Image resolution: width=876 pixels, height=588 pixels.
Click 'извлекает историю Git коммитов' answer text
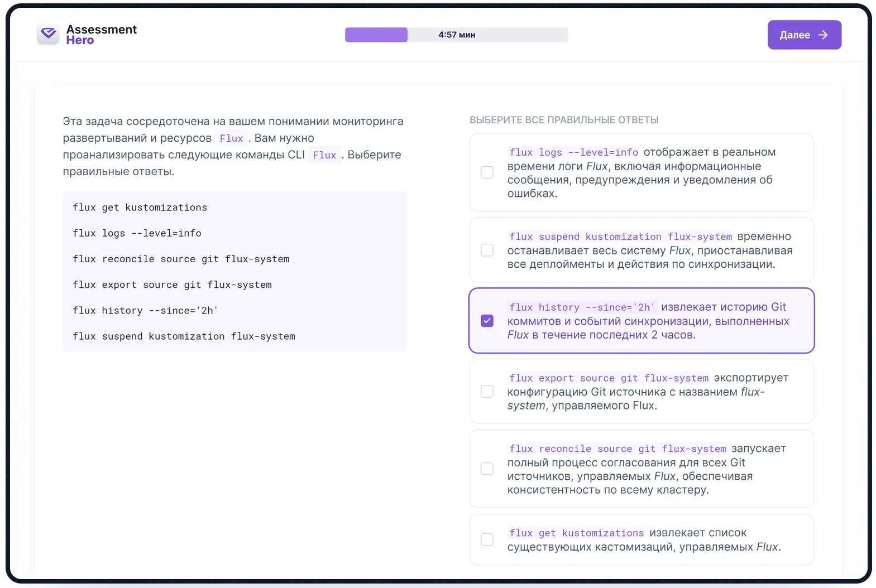(x=648, y=321)
